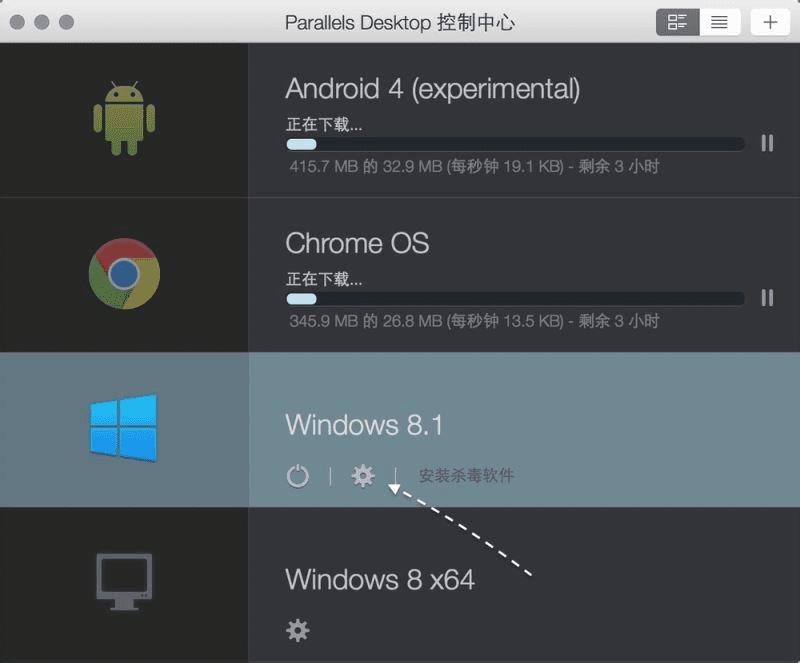Click 正在下载 label under Chrome OS
The height and width of the screenshot is (663, 800).
[x=324, y=279]
